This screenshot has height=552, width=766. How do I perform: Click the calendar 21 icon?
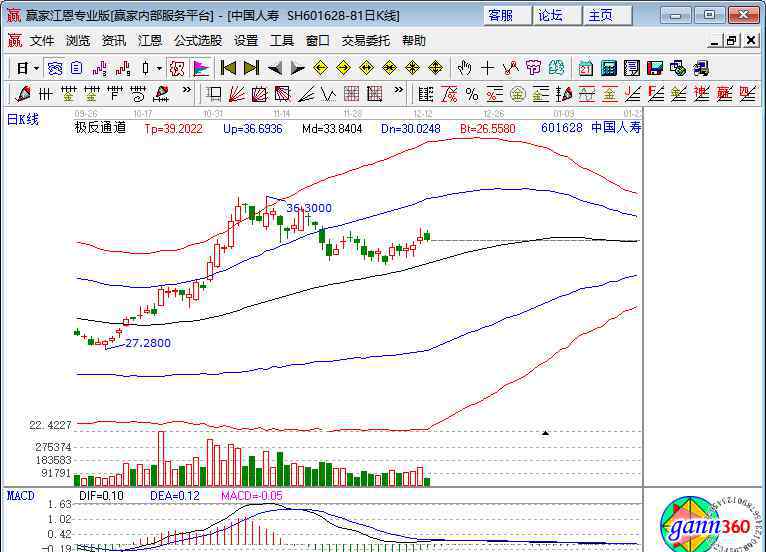585,68
